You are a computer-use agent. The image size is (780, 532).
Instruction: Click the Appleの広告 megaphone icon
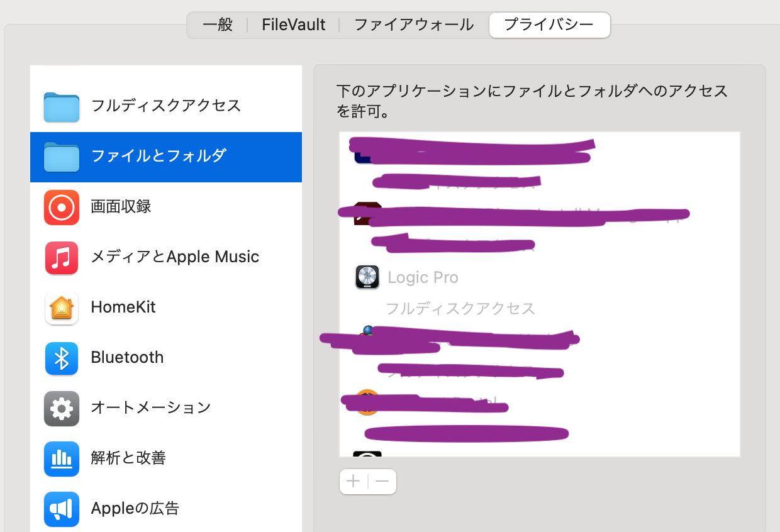[x=62, y=509]
